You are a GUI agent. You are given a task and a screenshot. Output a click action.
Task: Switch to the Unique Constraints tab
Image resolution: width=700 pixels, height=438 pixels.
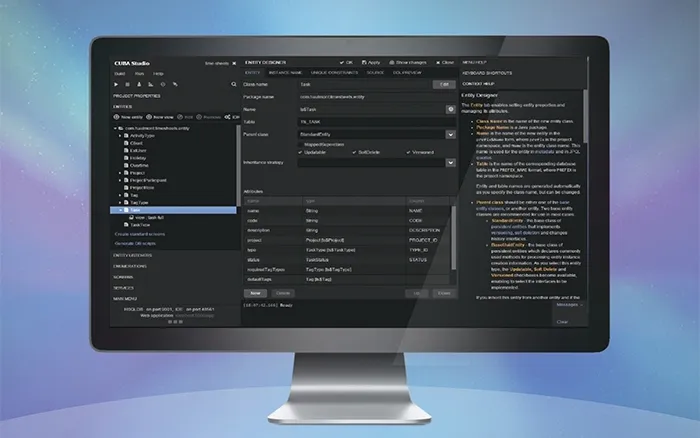334,73
